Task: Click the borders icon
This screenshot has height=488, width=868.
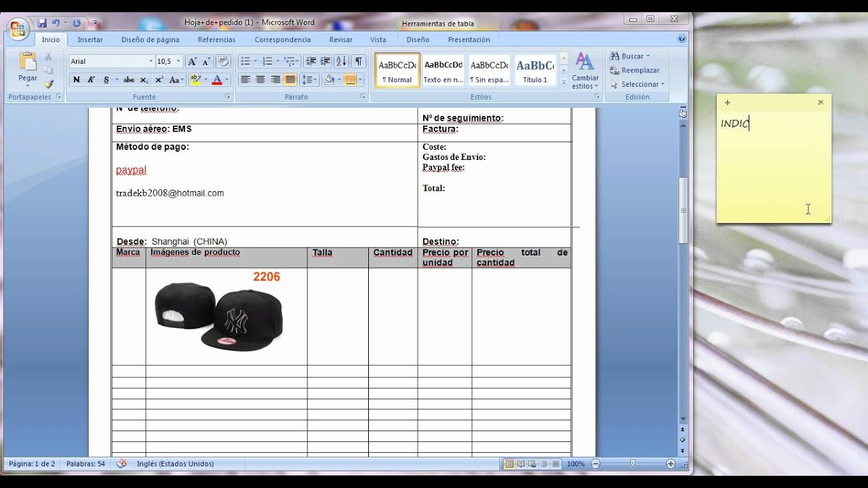Action: point(350,79)
